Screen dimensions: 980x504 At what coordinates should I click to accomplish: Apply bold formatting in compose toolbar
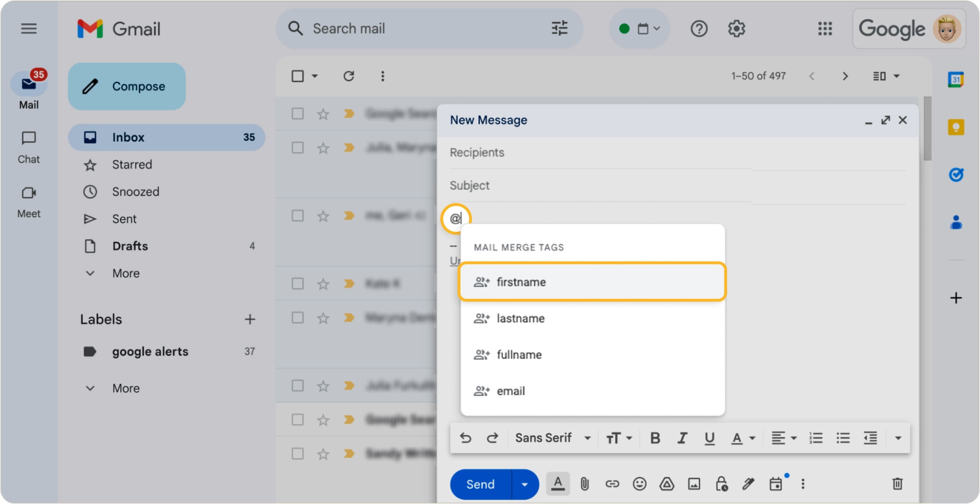(x=655, y=438)
